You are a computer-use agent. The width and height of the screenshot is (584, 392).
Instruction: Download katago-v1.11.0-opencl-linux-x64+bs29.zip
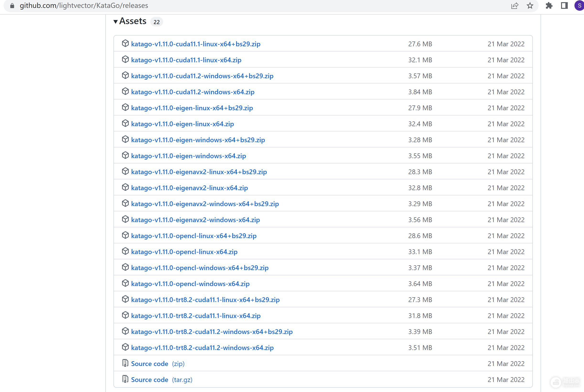(x=194, y=236)
